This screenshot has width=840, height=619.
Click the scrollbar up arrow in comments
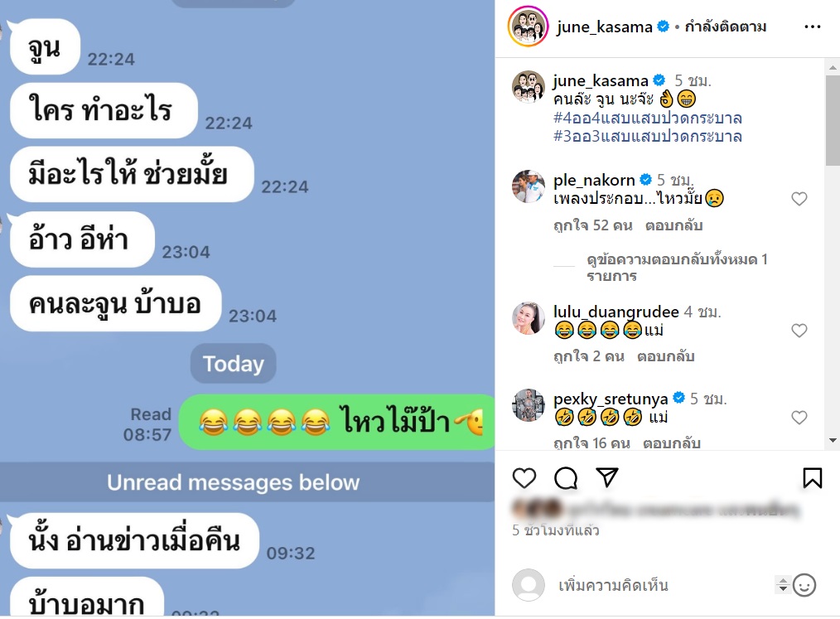pos(833,67)
